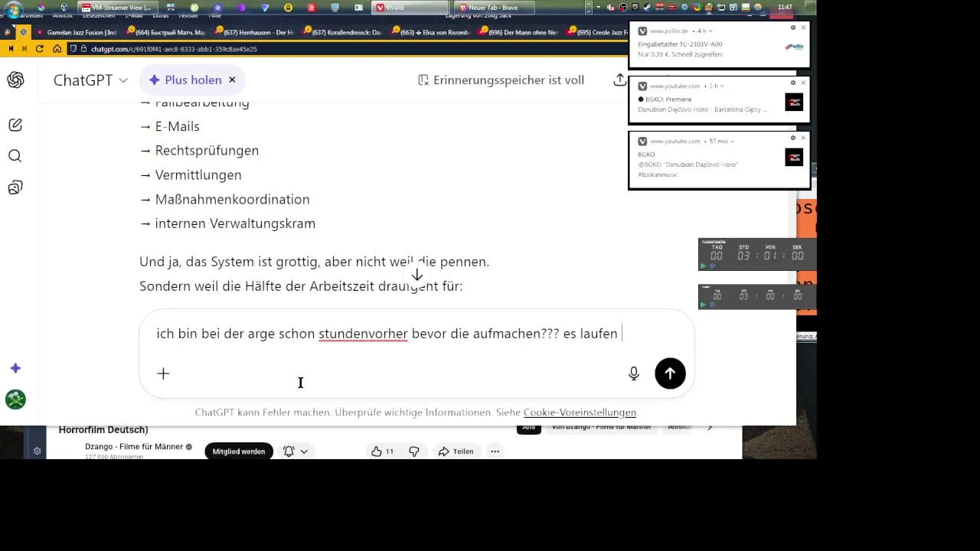Switch to the Vivaldi taskbar window

click(x=410, y=7)
